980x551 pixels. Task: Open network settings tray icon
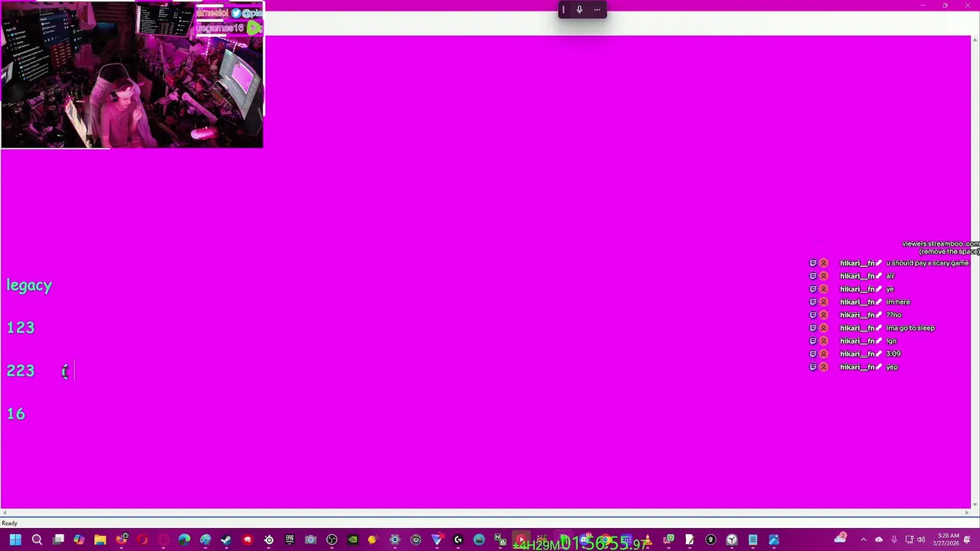(909, 540)
